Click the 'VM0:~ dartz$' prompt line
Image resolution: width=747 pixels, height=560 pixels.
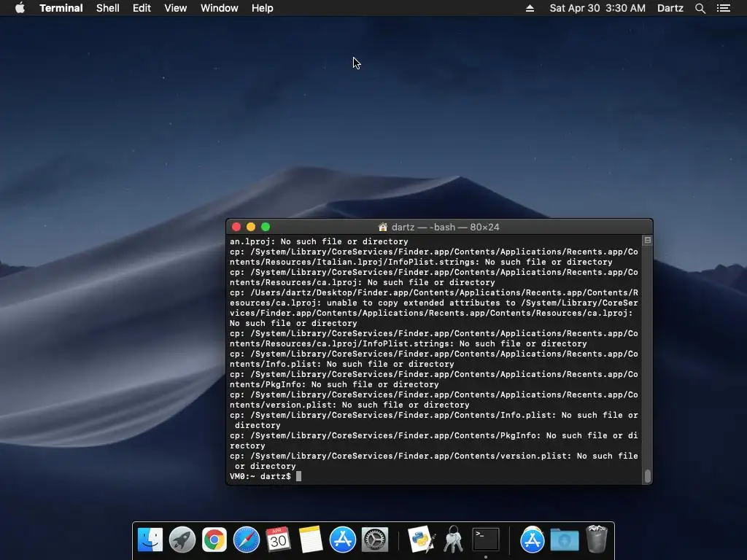point(260,476)
